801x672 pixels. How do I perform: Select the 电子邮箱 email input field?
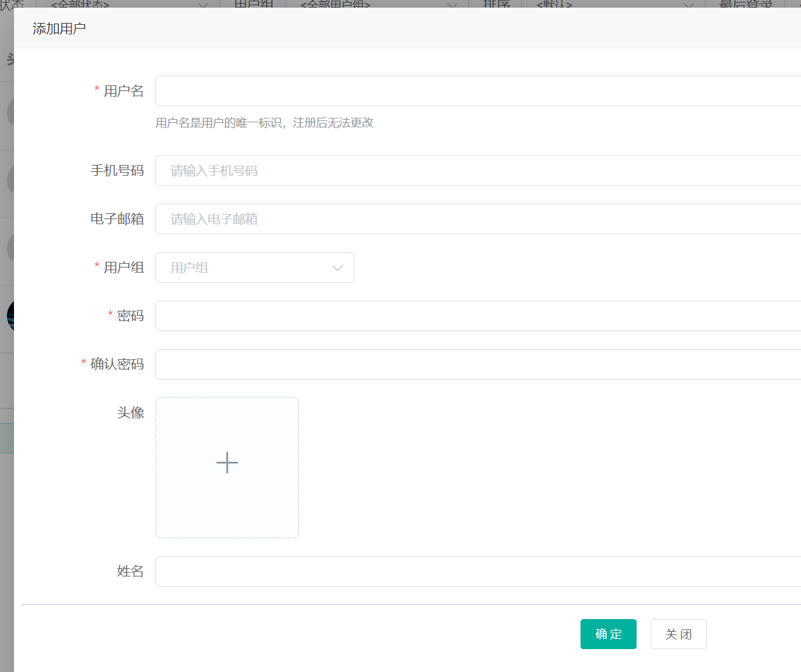pos(446,218)
